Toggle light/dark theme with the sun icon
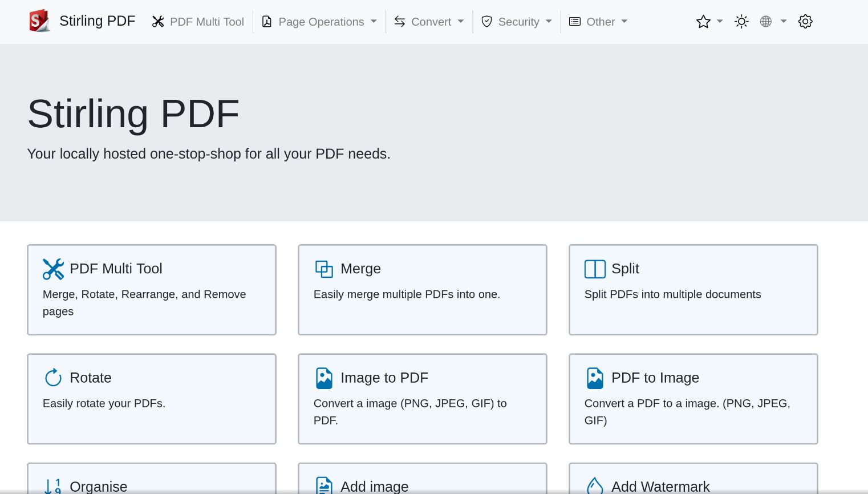The width and height of the screenshot is (868, 494). (x=741, y=21)
